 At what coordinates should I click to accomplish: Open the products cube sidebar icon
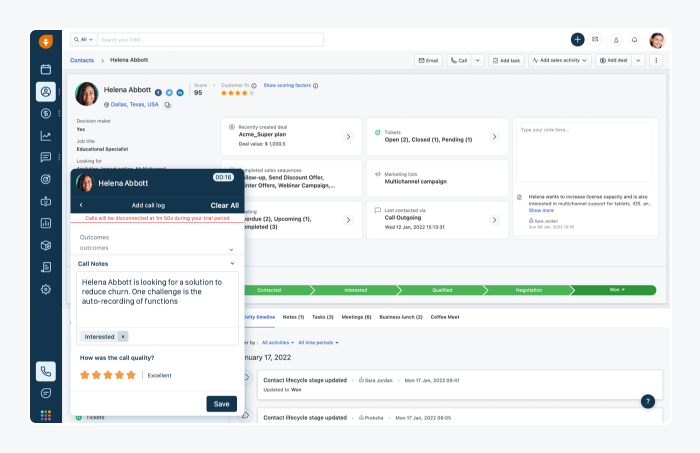46,245
